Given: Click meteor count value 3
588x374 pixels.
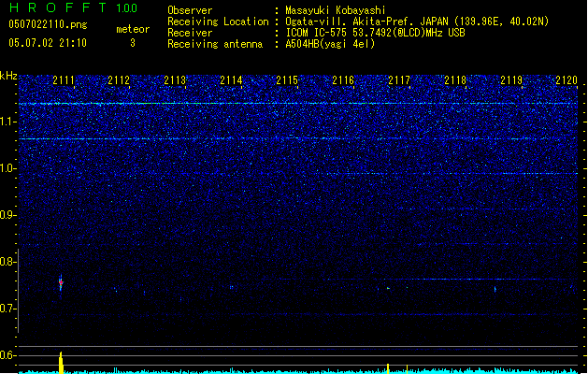Looking at the screenshot, I should (133, 43).
